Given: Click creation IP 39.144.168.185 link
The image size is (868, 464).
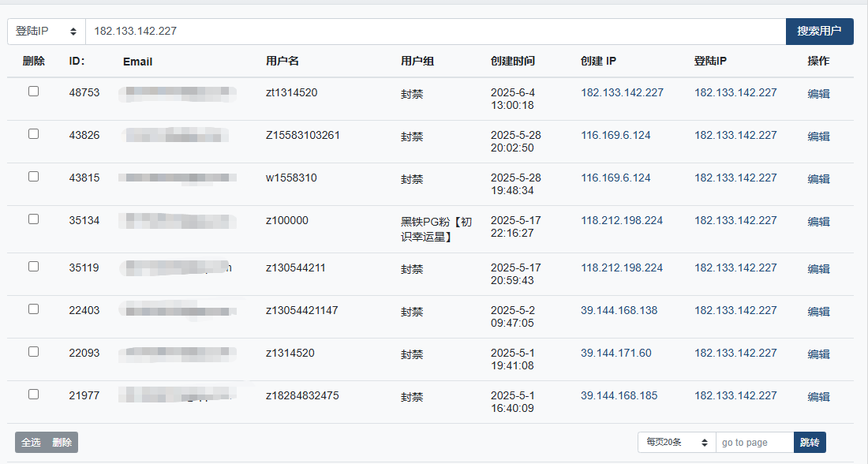Looking at the screenshot, I should (619, 395).
